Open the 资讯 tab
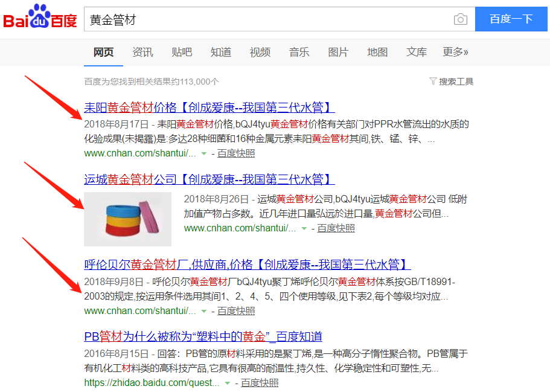Screen dimensions: 550x392 pyautogui.click(x=142, y=52)
